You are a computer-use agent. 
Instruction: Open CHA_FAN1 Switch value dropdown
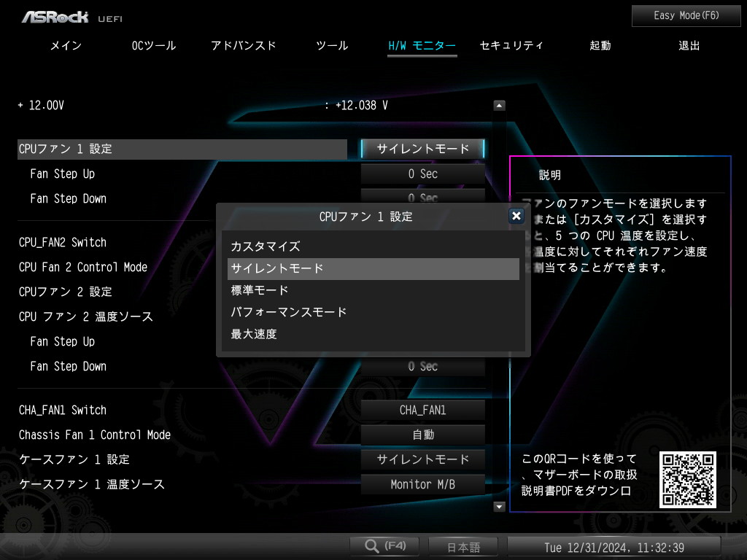click(x=422, y=410)
